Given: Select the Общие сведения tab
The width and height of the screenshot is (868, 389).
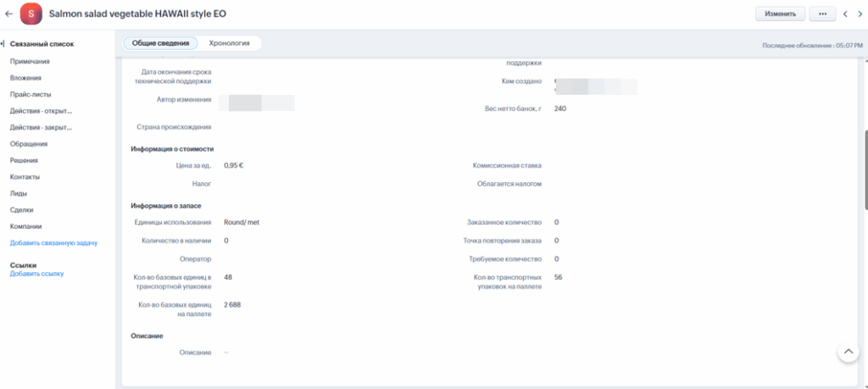Looking at the screenshot, I should click(x=161, y=43).
